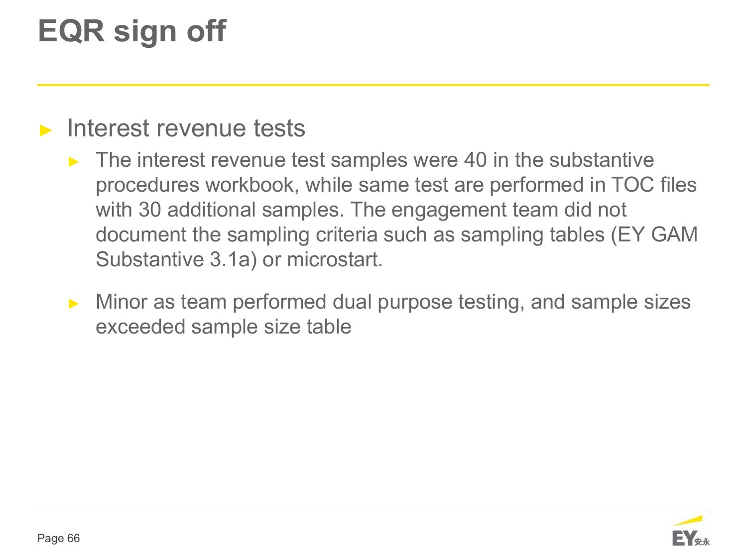Click the EY logo in the footer
The width and height of the screenshot is (747, 560).
pyautogui.click(x=683, y=539)
